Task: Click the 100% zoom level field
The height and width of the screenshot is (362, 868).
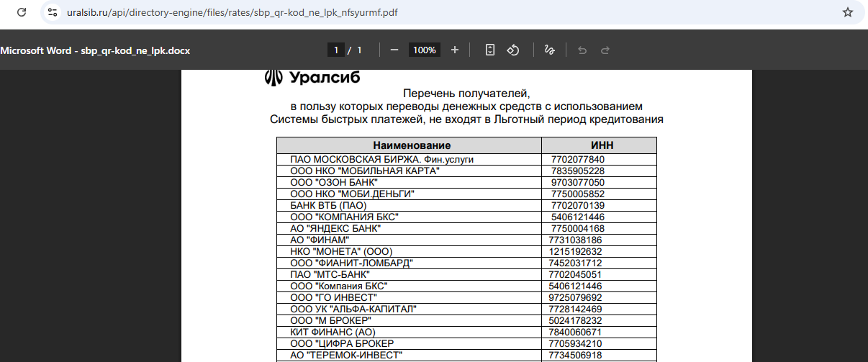Action: pyautogui.click(x=425, y=50)
